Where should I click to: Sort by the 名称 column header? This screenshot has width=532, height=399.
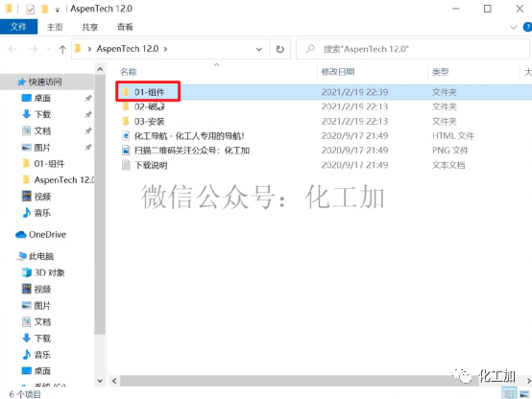click(x=129, y=72)
